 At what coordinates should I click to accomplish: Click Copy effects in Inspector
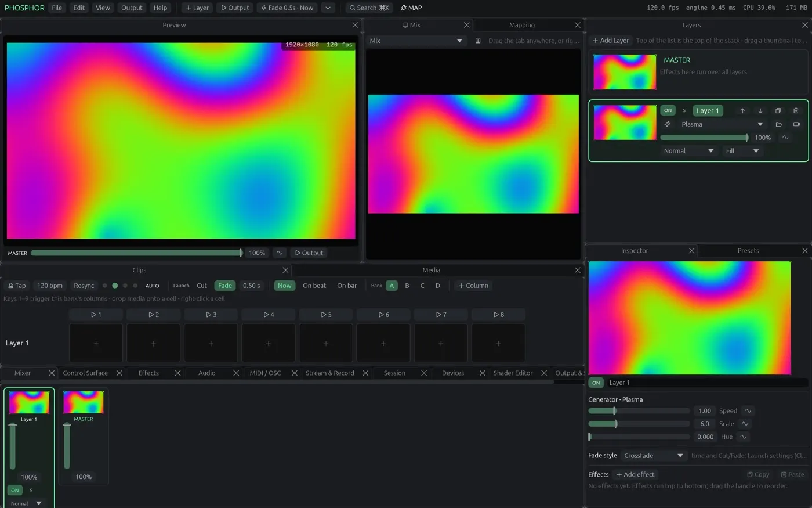[758, 474]
